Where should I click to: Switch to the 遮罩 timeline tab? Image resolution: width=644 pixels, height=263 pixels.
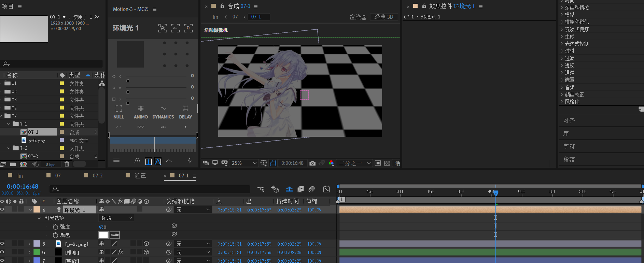click(x=140, y=176)
